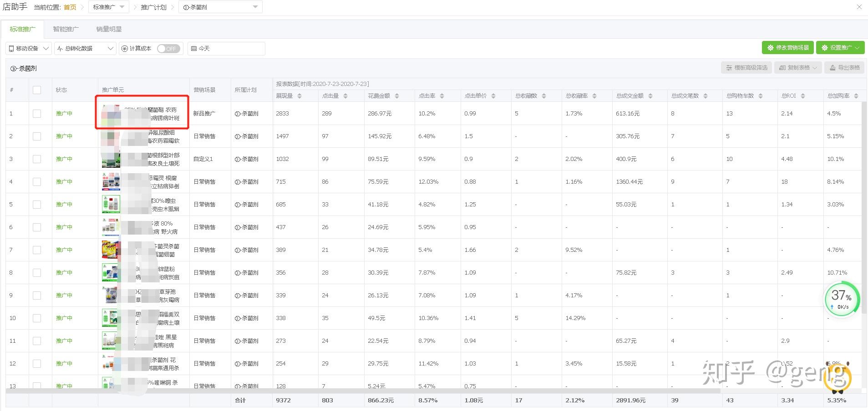Viewport: 868px width, 411px height.
Task: Switch to the 智能推广 tab
Action: pos(66,29)
